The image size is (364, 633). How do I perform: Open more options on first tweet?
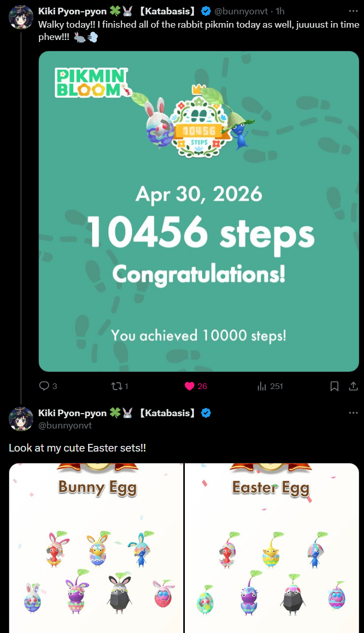click(x=353, y=10)
